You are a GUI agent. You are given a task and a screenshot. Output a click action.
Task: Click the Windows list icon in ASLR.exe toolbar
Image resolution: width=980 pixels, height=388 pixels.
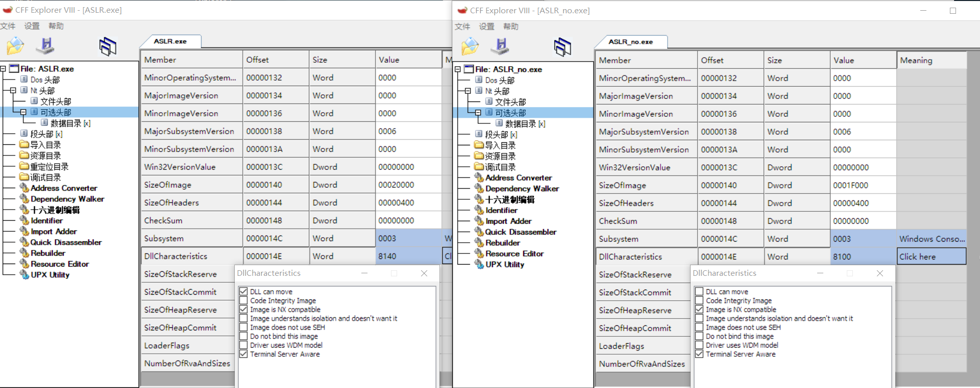108,47
